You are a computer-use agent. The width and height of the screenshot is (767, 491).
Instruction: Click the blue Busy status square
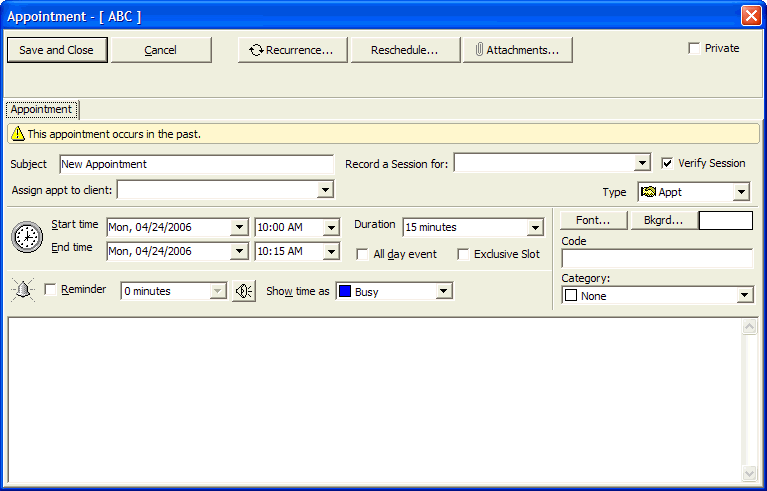(x=345, y=291)
